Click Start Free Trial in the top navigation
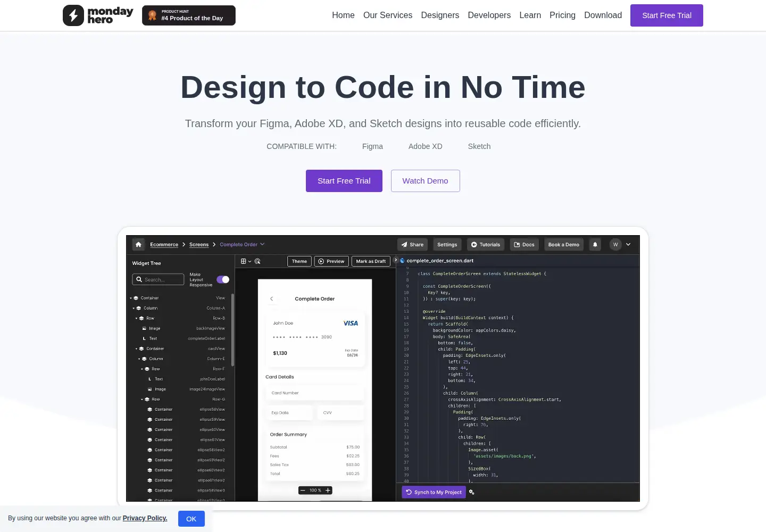The height and width of the screenshot is (532, 766). (667, 15)
